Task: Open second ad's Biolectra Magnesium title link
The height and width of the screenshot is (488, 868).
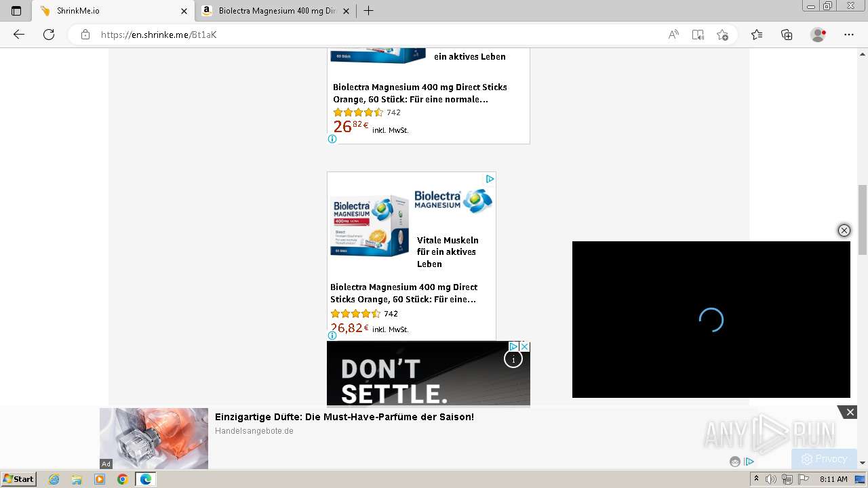Action: 404,293
